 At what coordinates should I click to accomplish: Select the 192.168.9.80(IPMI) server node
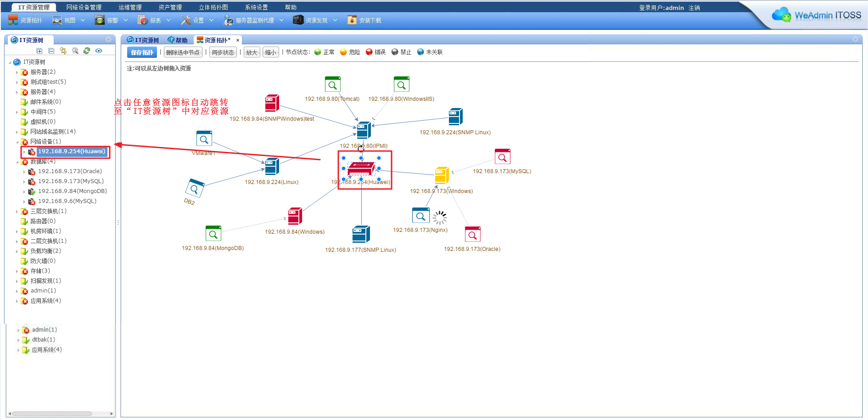point(364,130)
